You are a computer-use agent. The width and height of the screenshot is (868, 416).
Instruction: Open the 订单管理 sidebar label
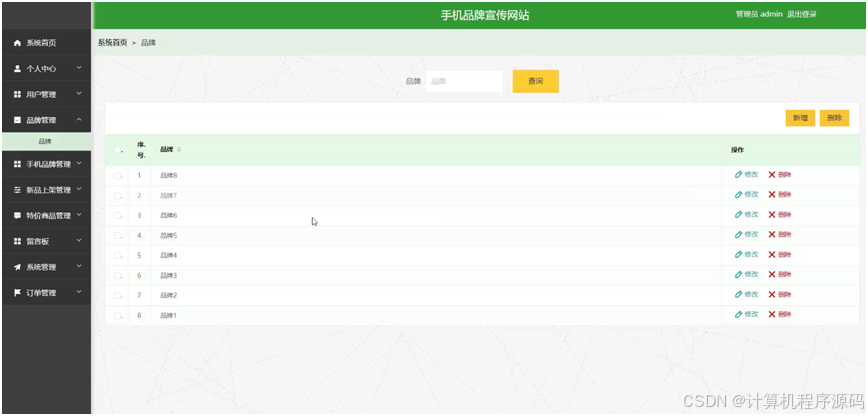pyautogui.click(x=41, y=292)
